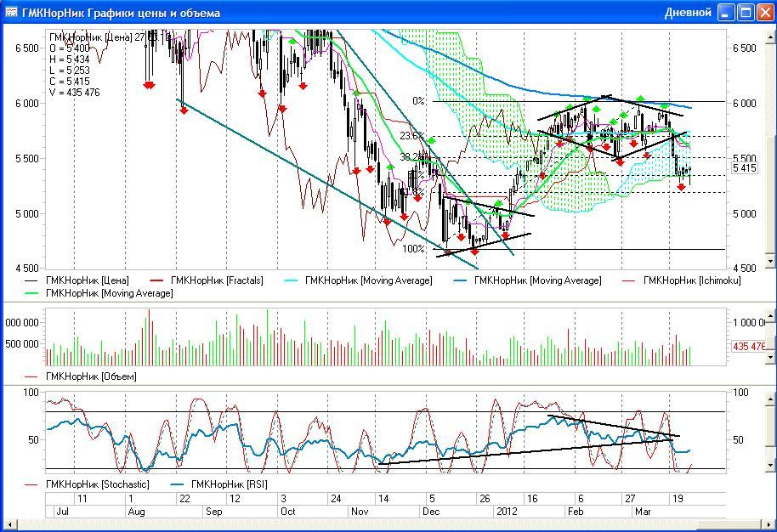The height and width of the screenshot is (532, 777).
Task: Click the 'Дневной' timeframe label in title bar
Action: pyautogui.click(x=688, y=13)
